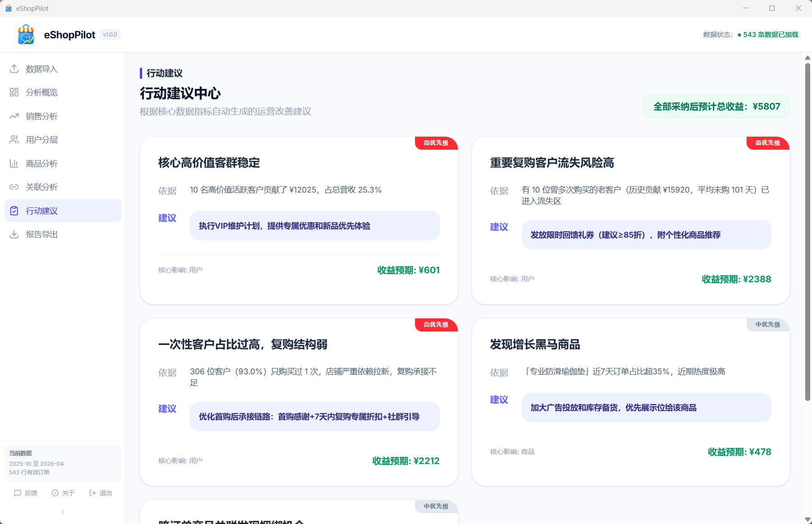Click the 关联分析 link icon
Viewport: 812px width, 524px height.
14,187
